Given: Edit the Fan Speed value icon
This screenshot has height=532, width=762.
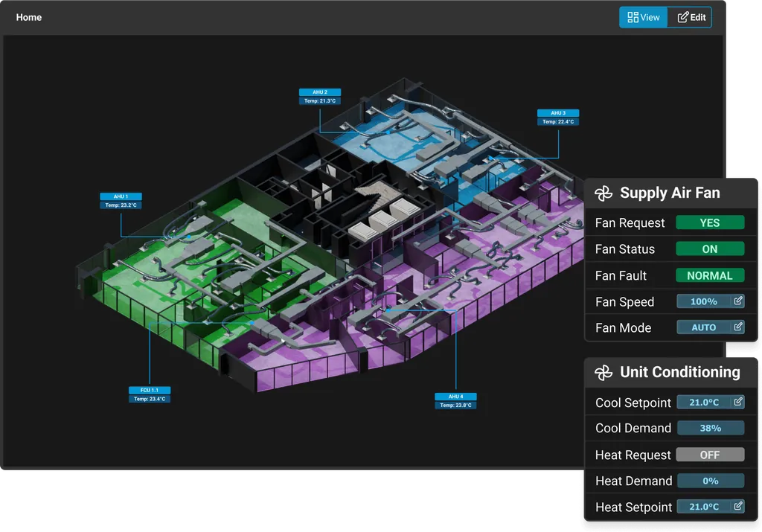Looking at the screenshot, I should (738, 301).
